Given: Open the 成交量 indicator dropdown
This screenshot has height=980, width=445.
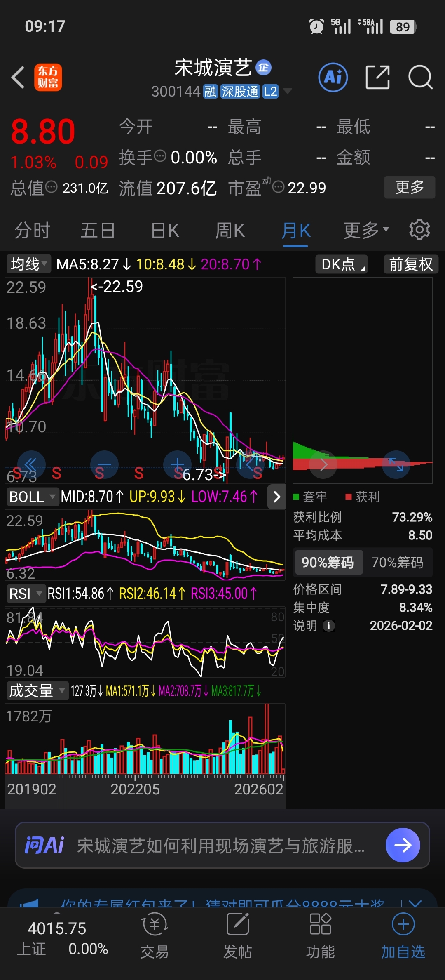Looking at the screenshot, I should (x=37, y=690).
